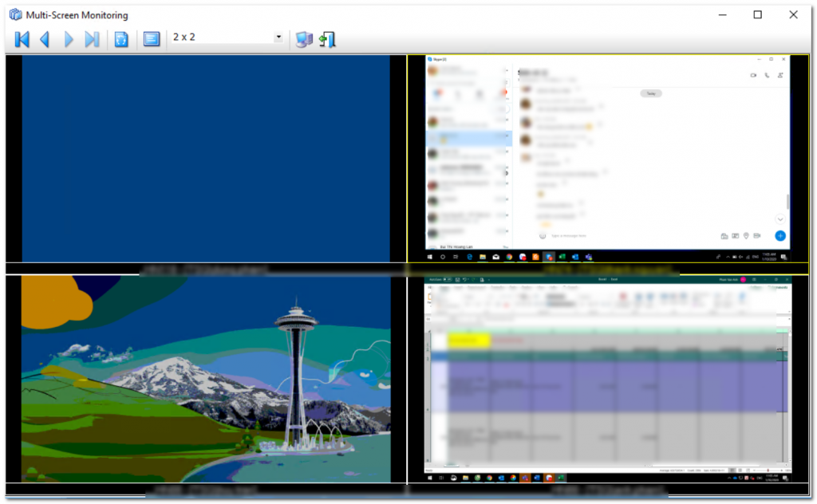Click the location pin icon in Skype screen

click(x=746, y=236)
